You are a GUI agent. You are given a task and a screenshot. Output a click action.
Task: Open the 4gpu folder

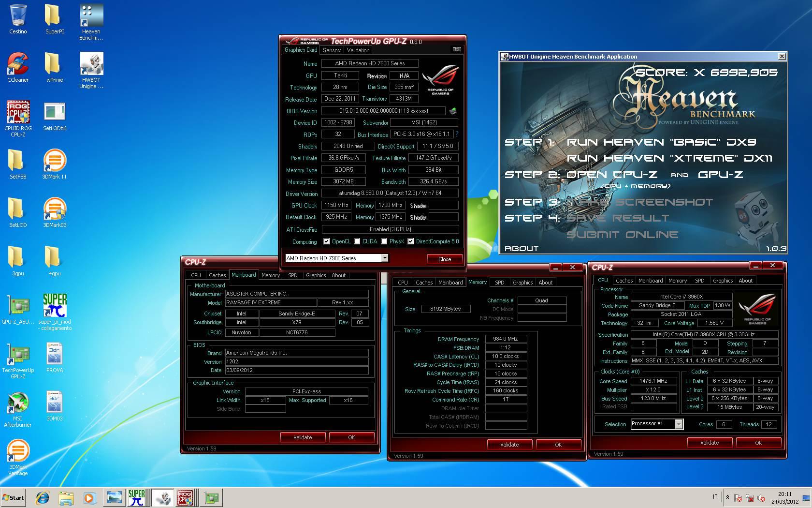coord(55,261)
